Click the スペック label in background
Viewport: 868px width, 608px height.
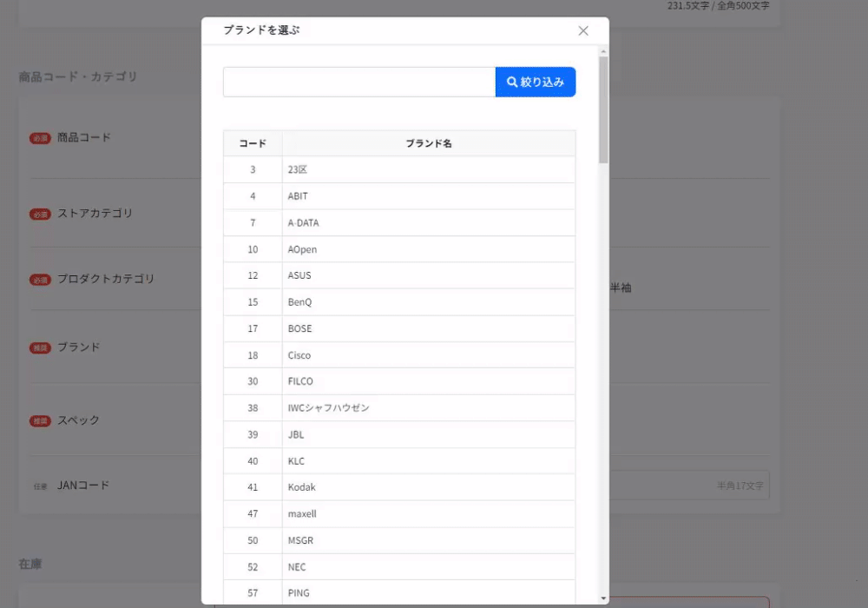click(79, 420)
